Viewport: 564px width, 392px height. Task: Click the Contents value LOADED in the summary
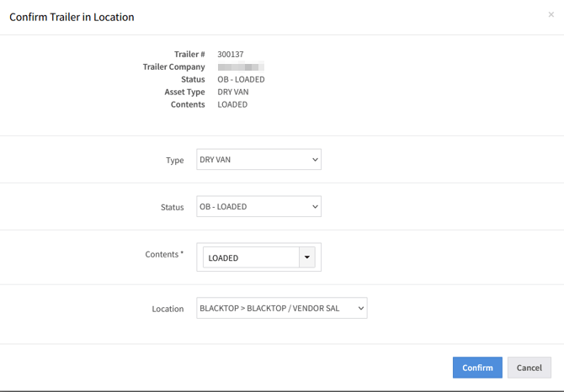pos(232,105)
